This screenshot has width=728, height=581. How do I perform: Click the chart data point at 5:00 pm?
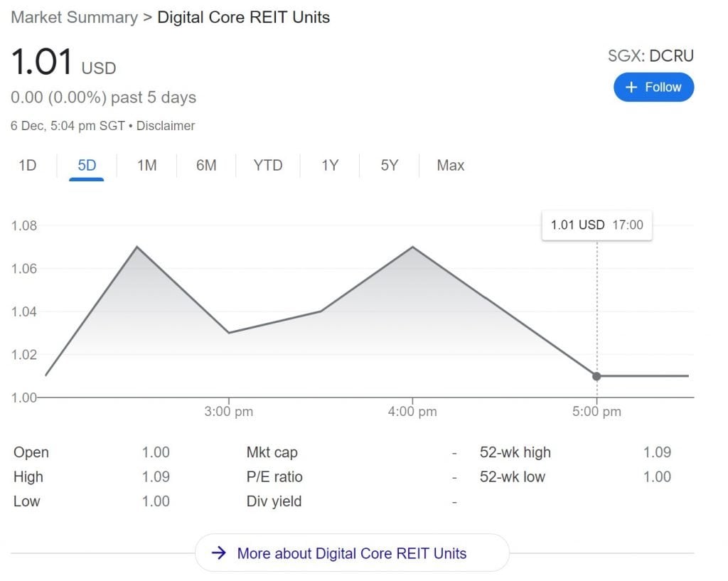(x=596, y=376)
